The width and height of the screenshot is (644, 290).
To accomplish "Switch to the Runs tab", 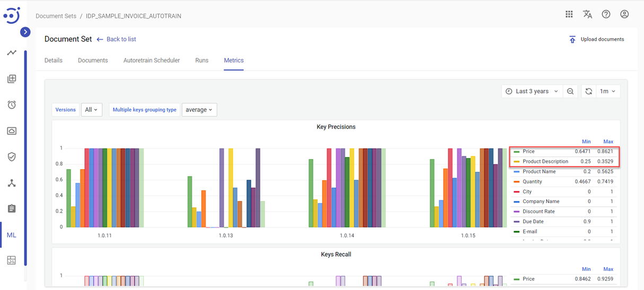I will click(x=201, y=60).
